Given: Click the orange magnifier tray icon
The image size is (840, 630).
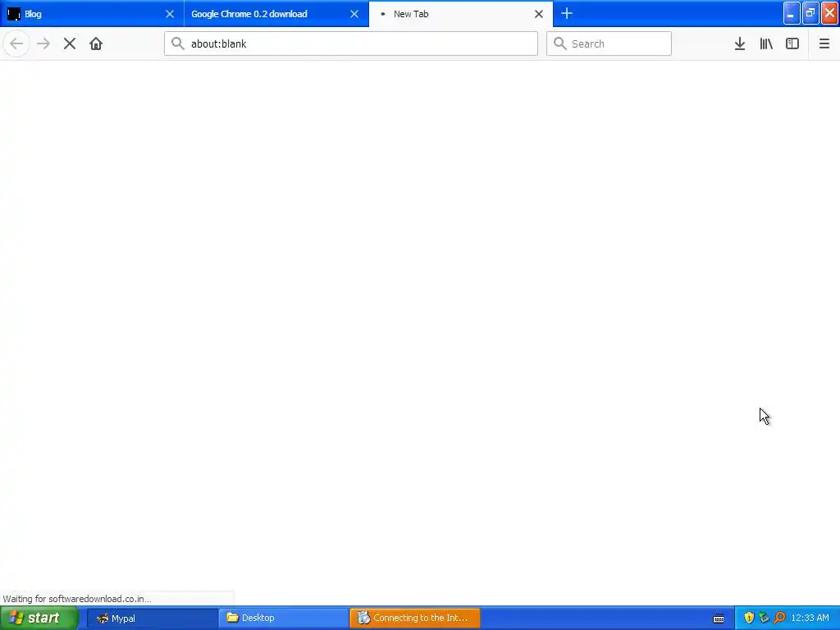Looking at the screenshot, I should click(779, 618).
